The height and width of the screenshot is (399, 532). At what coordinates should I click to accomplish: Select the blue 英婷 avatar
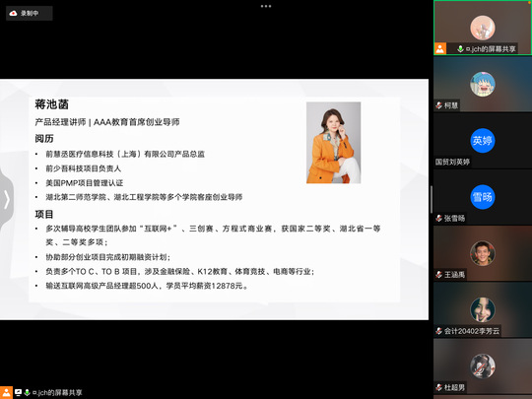tap(483, 141)
